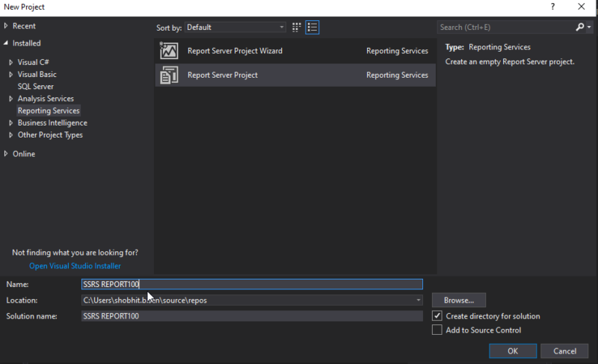The width and height of the screenshot is (598, 364).
Task: Open the Location path dropdown
Action: pyautogui.click(x=419, y=300)
